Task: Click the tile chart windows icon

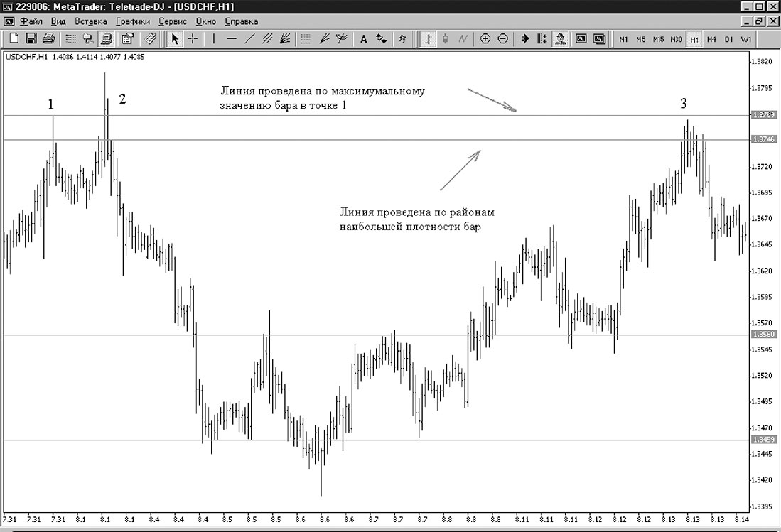Action: (599, 38)
